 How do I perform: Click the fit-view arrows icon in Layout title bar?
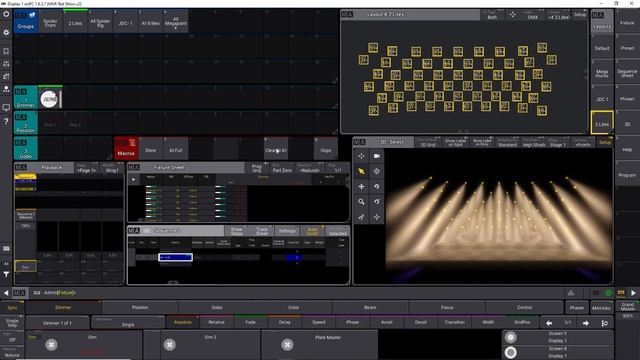[x=512, y=15]
